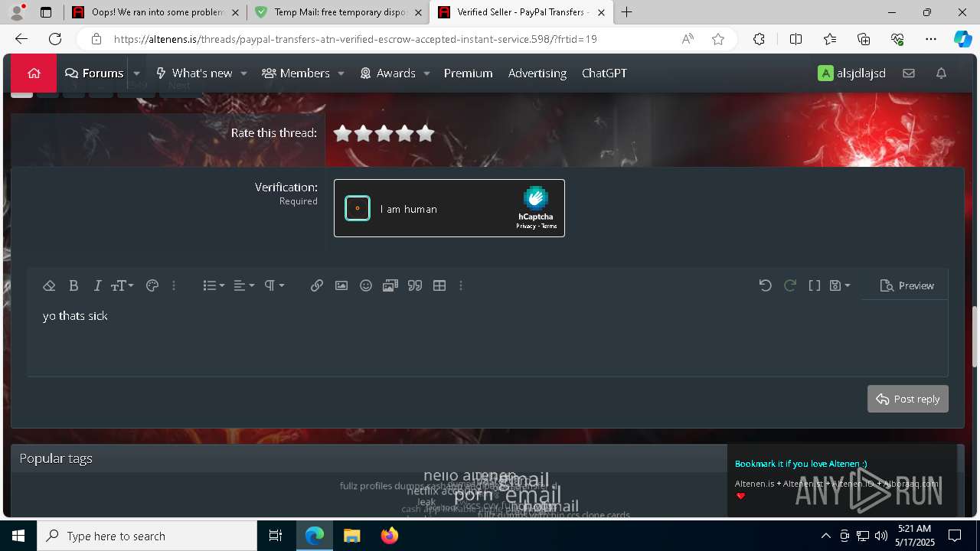980x551 pixels.
Task: Open Firefox from the taskbar
Action: pyautogui.click(x=389, y=536)
